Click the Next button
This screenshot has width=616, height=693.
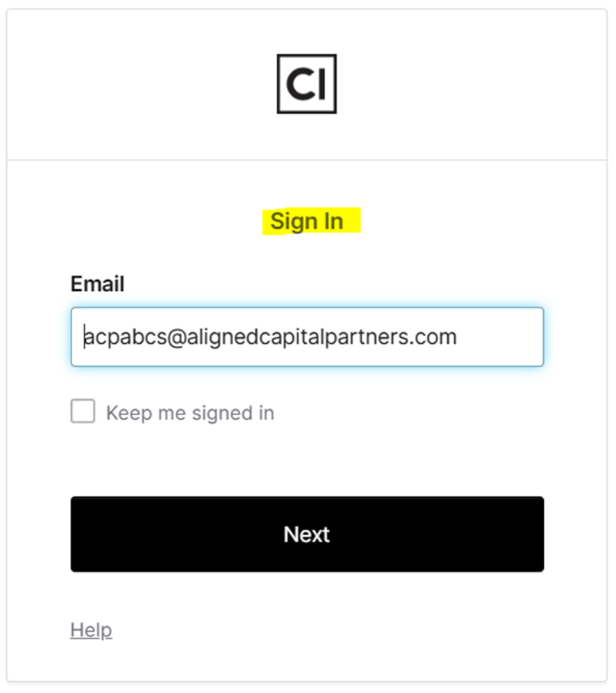pyautogui.click(x=307, y=534)
